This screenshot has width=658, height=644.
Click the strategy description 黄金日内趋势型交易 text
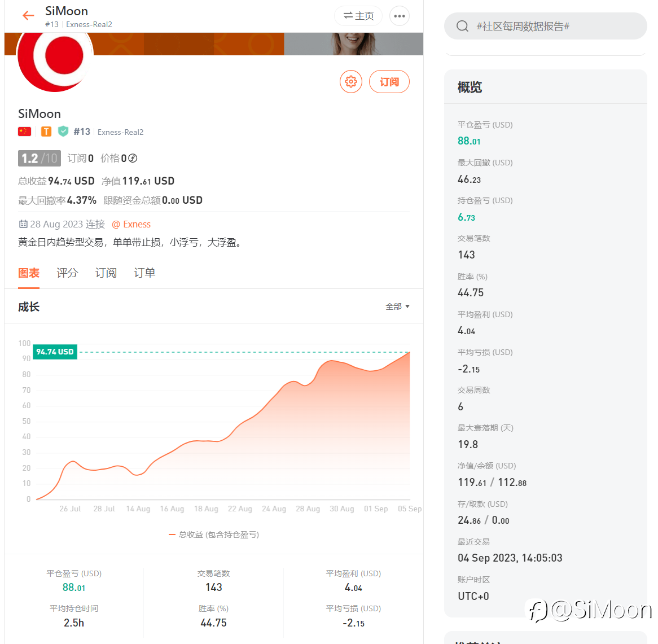click(130, 242)
